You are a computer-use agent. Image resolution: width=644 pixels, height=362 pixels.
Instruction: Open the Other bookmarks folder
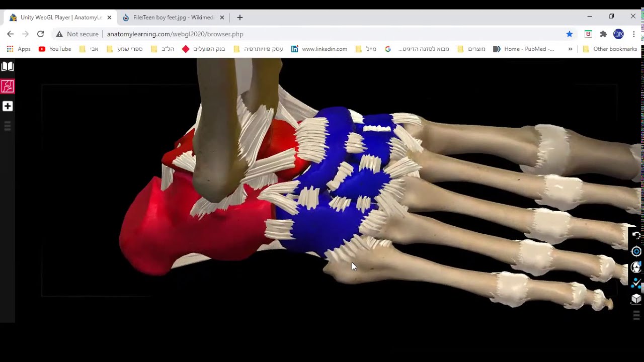point(610,49)
